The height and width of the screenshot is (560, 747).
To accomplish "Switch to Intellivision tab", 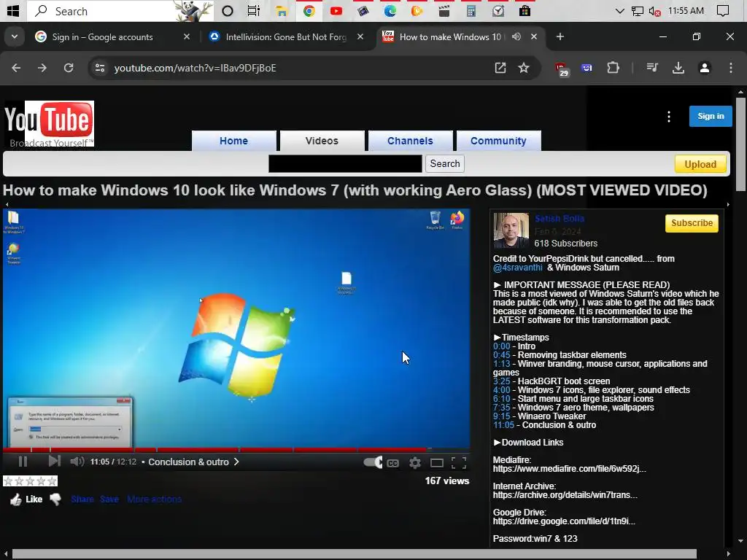I will (287, 36).
